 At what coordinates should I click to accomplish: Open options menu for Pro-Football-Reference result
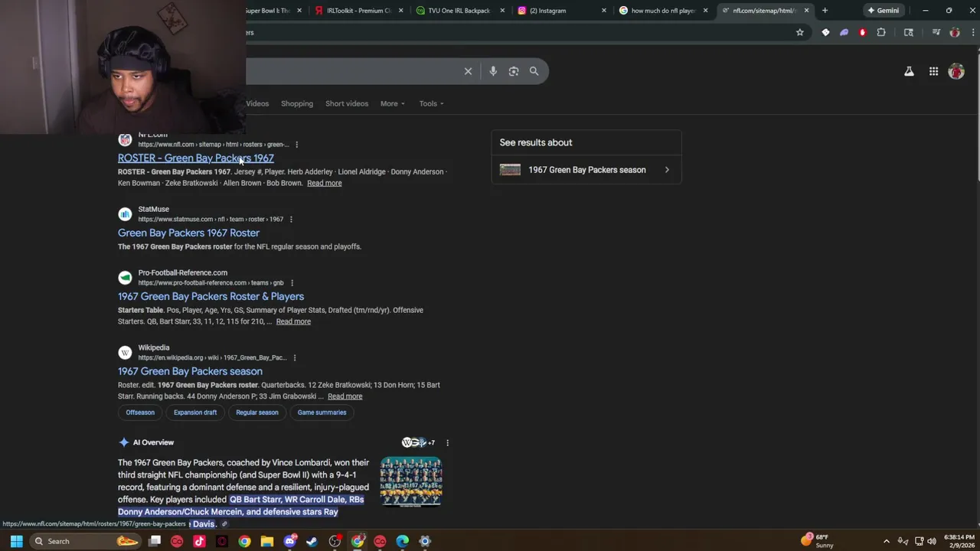[292, 282]
